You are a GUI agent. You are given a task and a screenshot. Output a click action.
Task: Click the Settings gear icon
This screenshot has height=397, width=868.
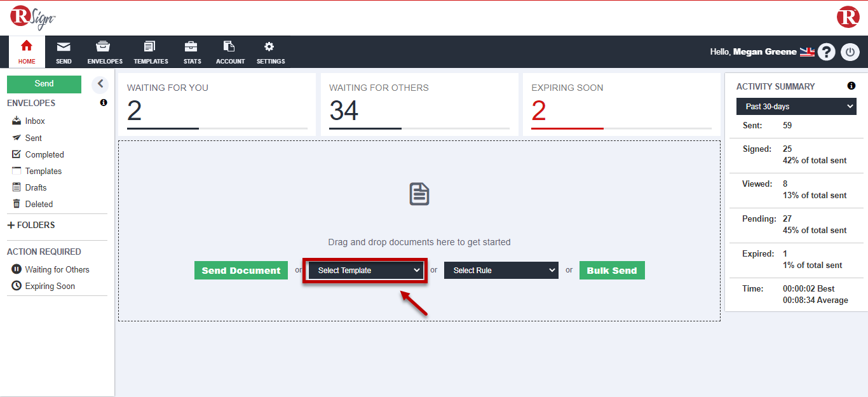pos(269,46)
